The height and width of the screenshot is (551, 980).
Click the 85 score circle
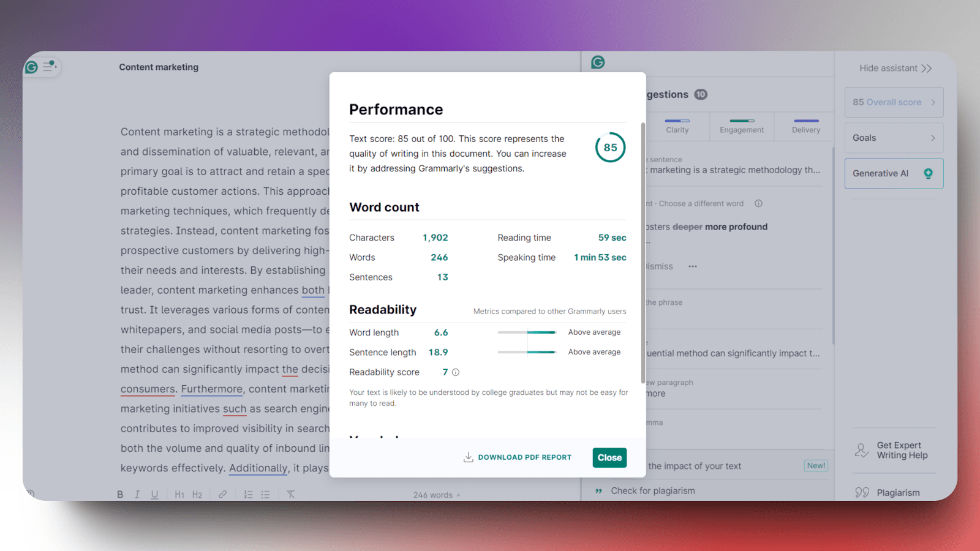(611, 148)
